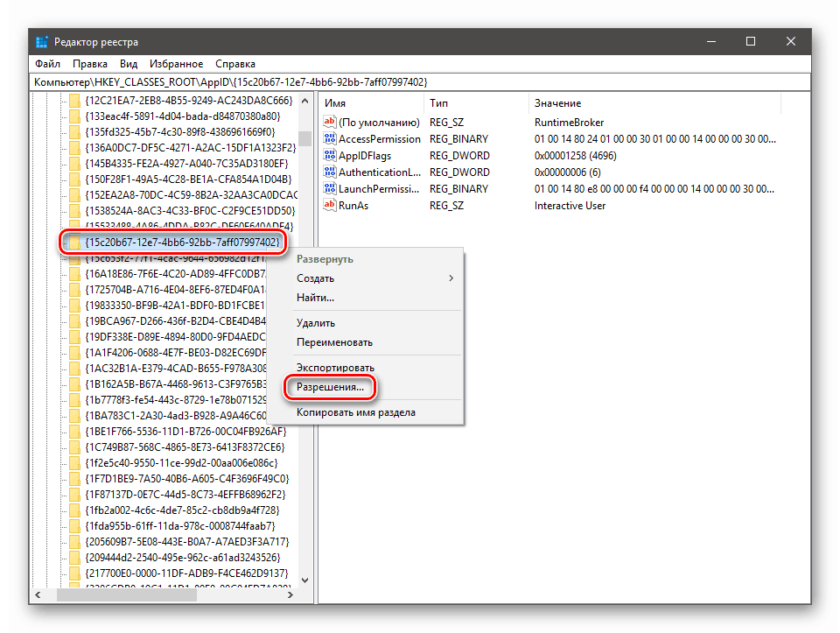Open the Создать submenu arrow
840x633 pixels.
(x=451, y=278)
